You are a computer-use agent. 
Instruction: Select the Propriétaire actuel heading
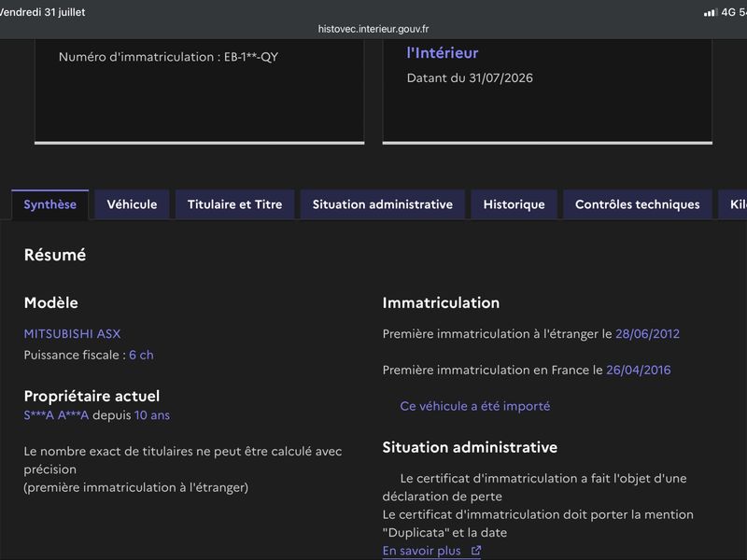(92, 396)
